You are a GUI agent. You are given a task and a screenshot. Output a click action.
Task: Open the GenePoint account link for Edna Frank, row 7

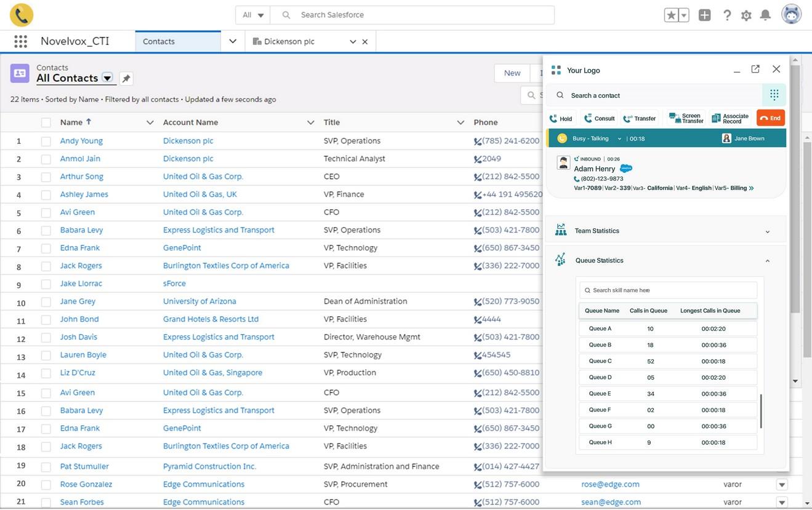(x=182, y=248)
